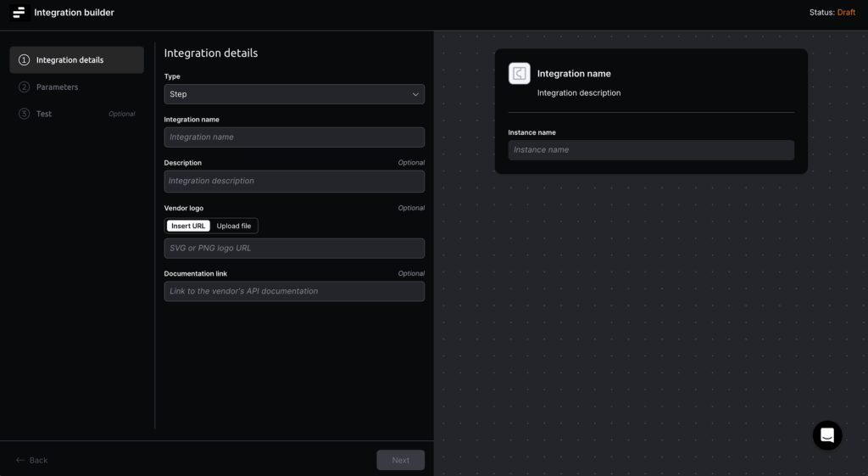Click the Integration builder logo icon
This screenshot has width=868, height=476.
point(19,13)
